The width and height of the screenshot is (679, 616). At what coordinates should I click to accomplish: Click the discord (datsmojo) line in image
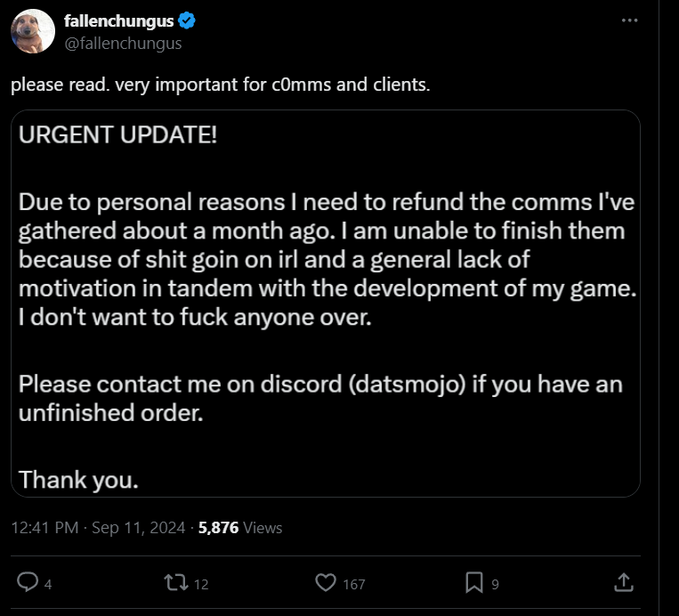(x=320, y=385)
